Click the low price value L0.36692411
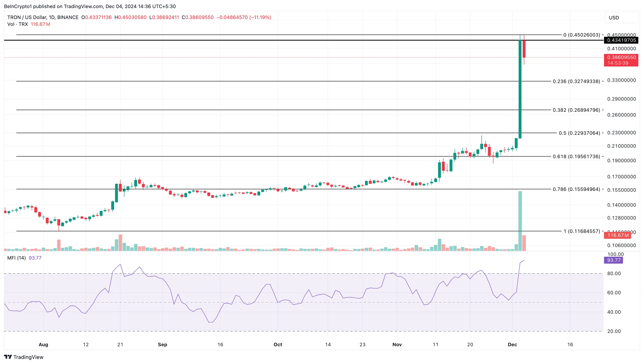Screen dimensions: 644x364 point(164,17)
